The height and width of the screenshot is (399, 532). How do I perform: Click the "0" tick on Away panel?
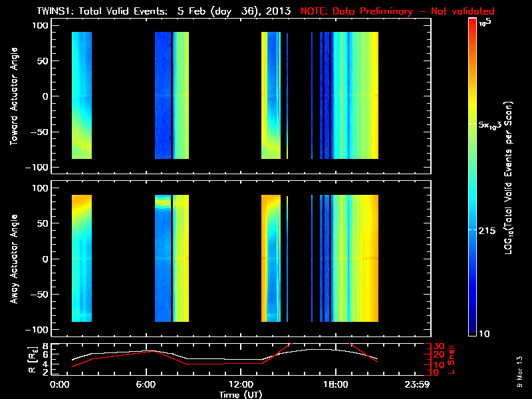click(x=46, y=259)
